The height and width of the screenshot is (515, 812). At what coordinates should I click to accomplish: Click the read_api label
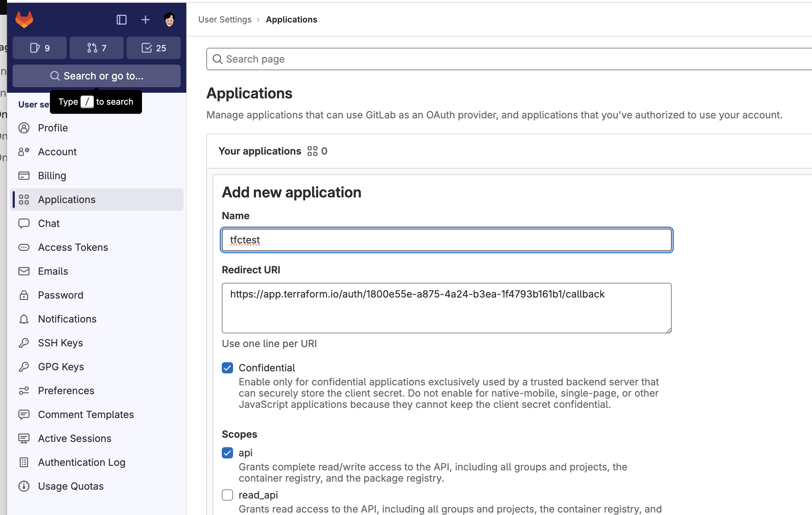258,495
